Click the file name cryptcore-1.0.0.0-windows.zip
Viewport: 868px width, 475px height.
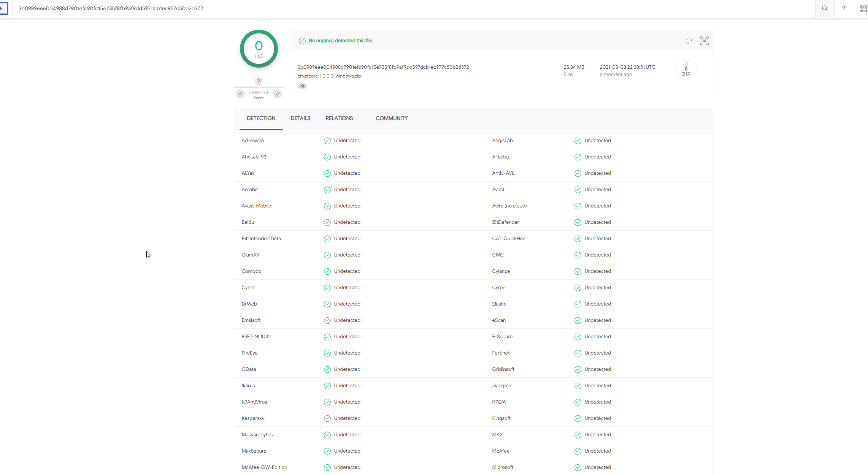[x=329, y=76]
